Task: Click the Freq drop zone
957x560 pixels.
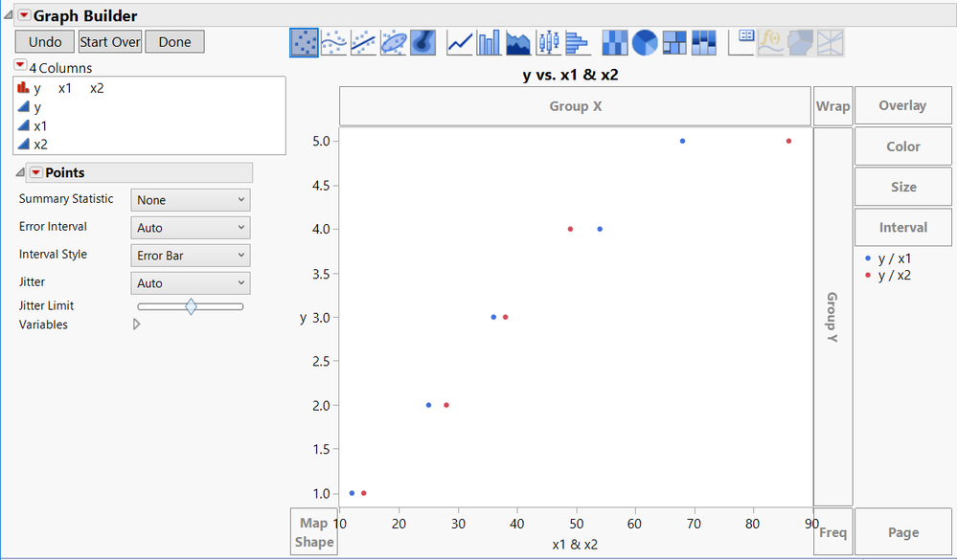Action: (x=833, y=532)
